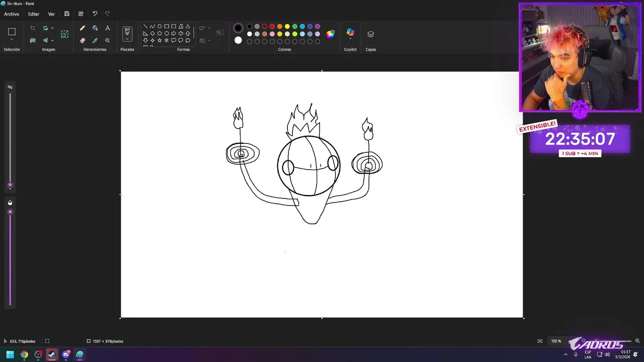
Task: Select the Right arrow shape
Action: tap(174, 33)
